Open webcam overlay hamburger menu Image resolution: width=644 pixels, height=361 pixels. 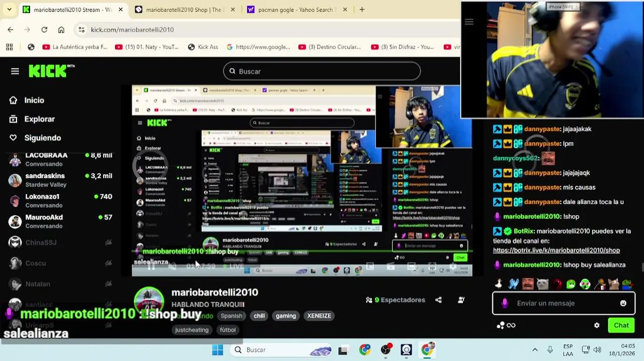[x=469, y=22]
